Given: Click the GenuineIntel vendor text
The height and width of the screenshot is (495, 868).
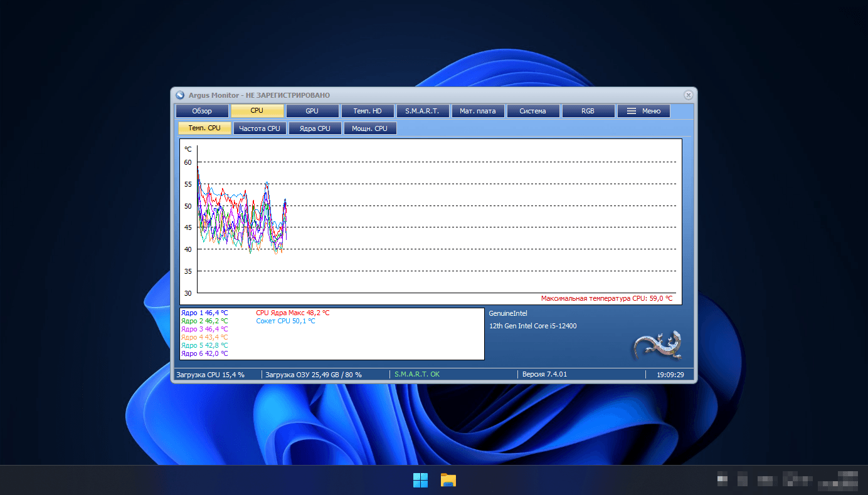Looking at the screenshot, I should coord(508,313).
